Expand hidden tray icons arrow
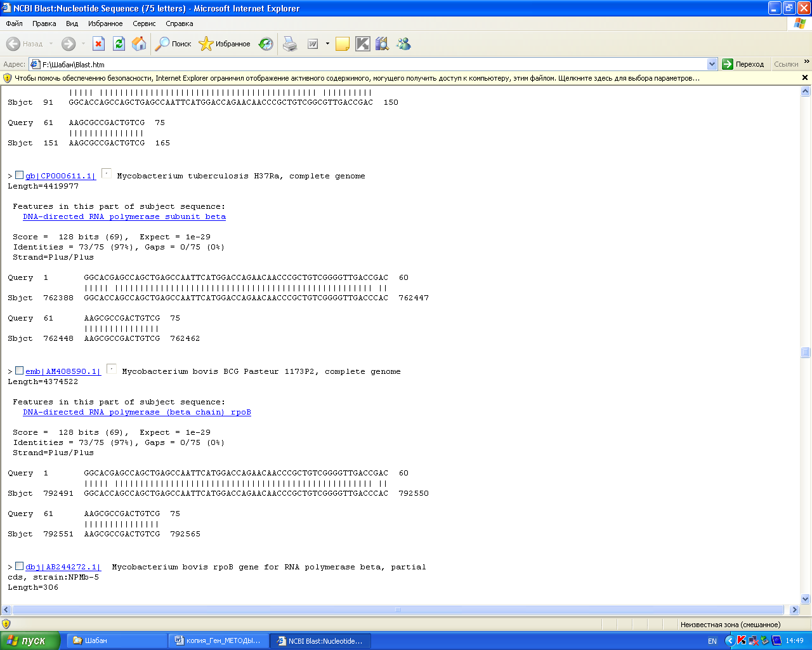The width and height of the screenshot is (812, 650). tap(730, 640)
